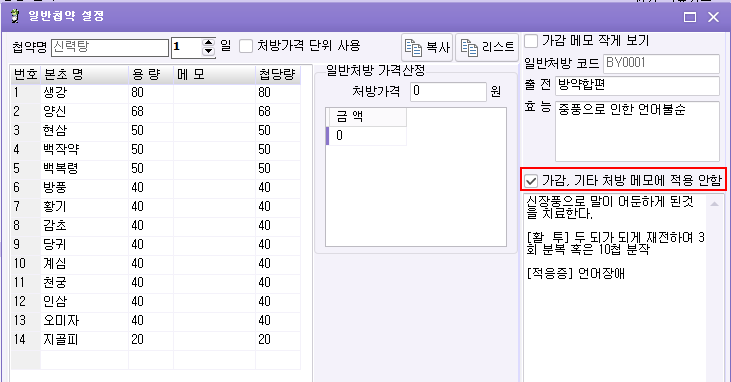Toggle 가감 메모 작게 보기 checkbox
This screenshot has height=382, width=731.
point(531,41)
